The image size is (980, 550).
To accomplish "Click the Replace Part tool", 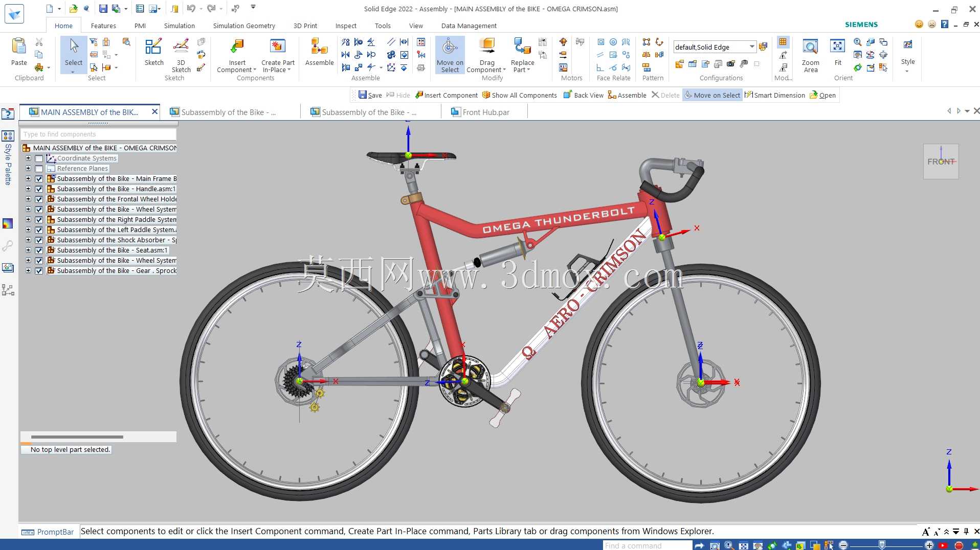I will pos(522,47).
